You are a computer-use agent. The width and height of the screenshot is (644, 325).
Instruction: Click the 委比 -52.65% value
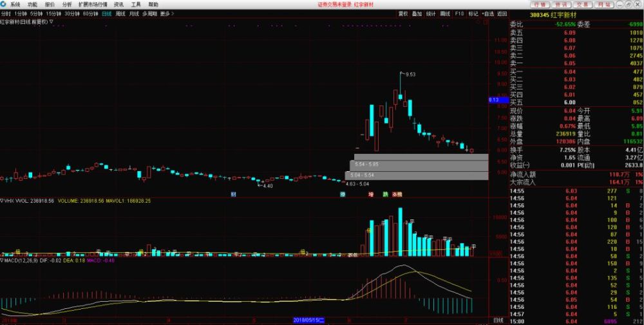pyautogui.click(x=565, y=24)
